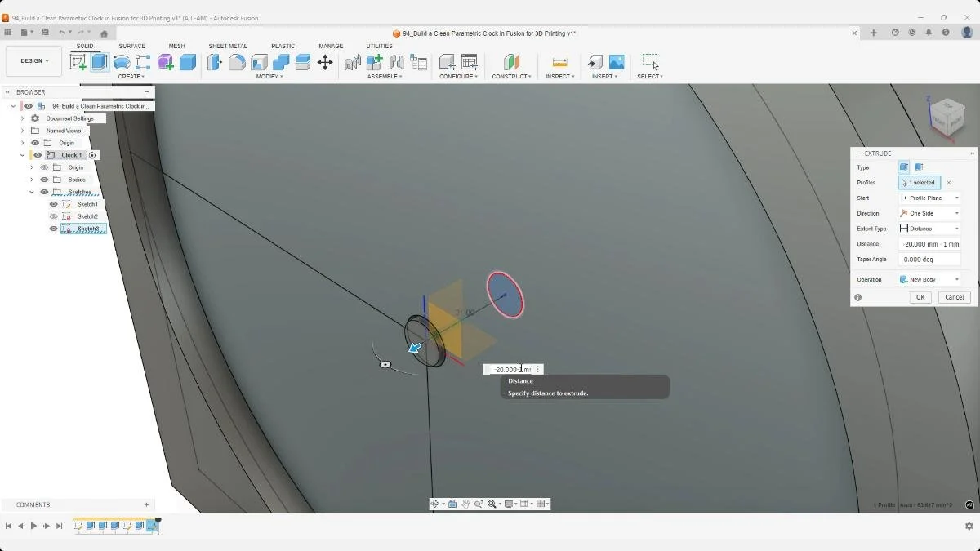Show the hidden Sketch2
Screen dimensions: 980x551
point(54,216)
